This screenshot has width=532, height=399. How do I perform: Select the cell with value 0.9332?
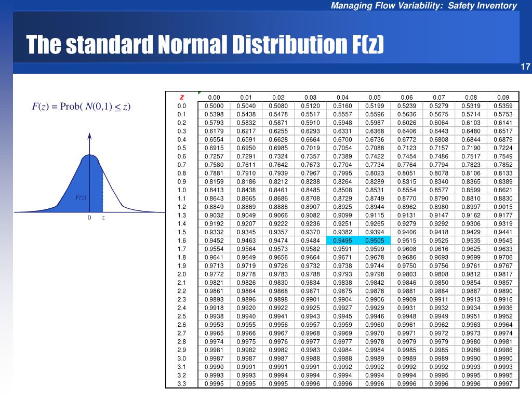214,232
